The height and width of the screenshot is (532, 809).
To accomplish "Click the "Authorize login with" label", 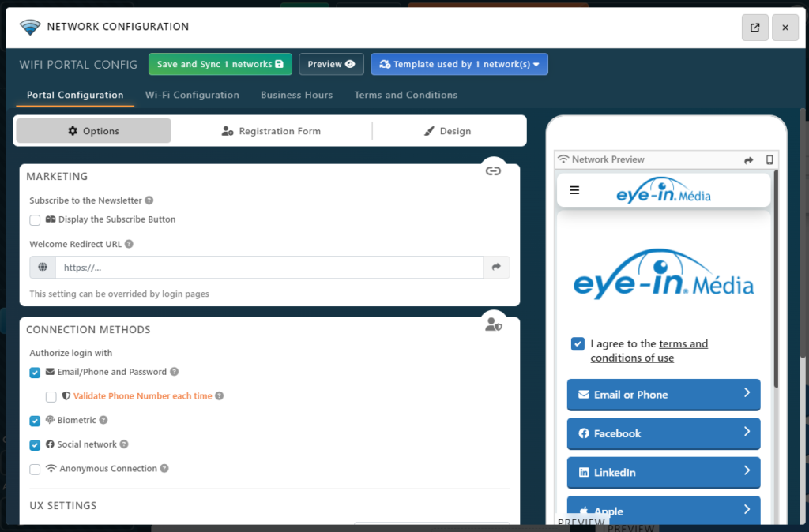I will pos(70,353).
